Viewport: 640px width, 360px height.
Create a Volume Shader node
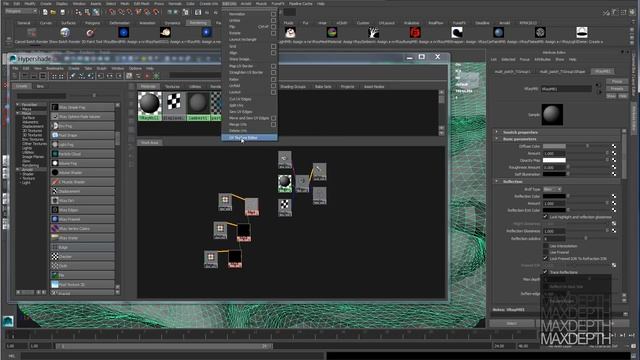[82, 173]
